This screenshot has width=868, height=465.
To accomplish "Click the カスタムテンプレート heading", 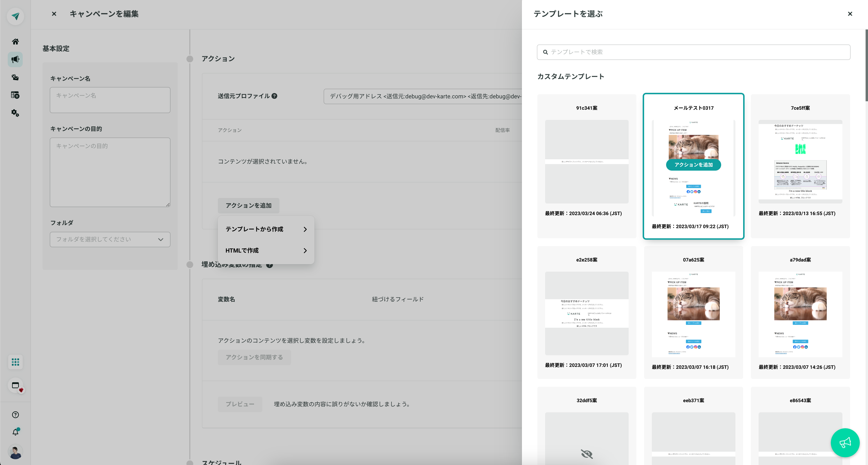I will pos(571,77).
